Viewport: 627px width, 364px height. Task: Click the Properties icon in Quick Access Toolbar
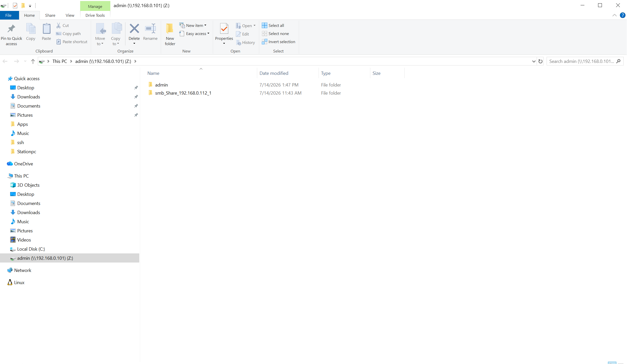click(15, 5)
